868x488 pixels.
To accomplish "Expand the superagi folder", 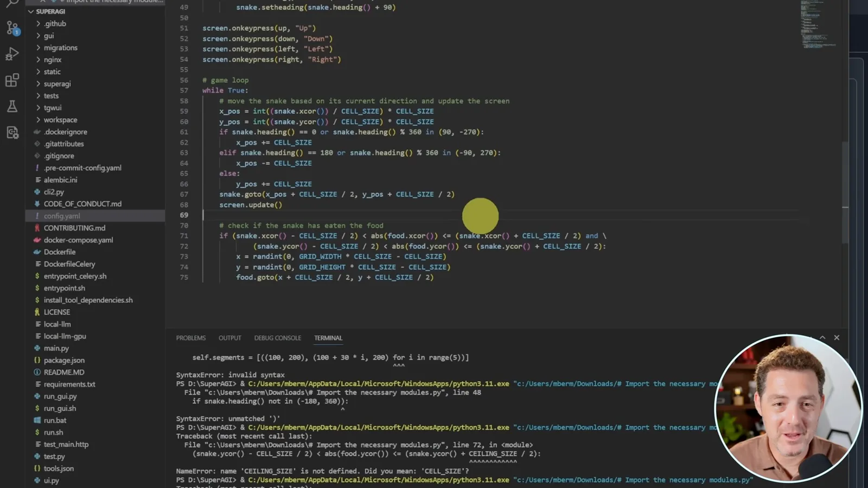I will coord(58,84).
